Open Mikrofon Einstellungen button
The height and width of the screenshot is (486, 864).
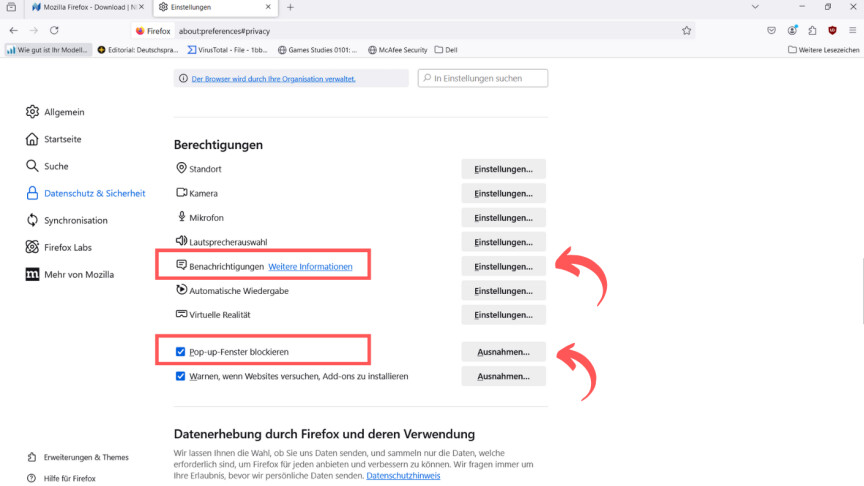click(x=503, y=218)
